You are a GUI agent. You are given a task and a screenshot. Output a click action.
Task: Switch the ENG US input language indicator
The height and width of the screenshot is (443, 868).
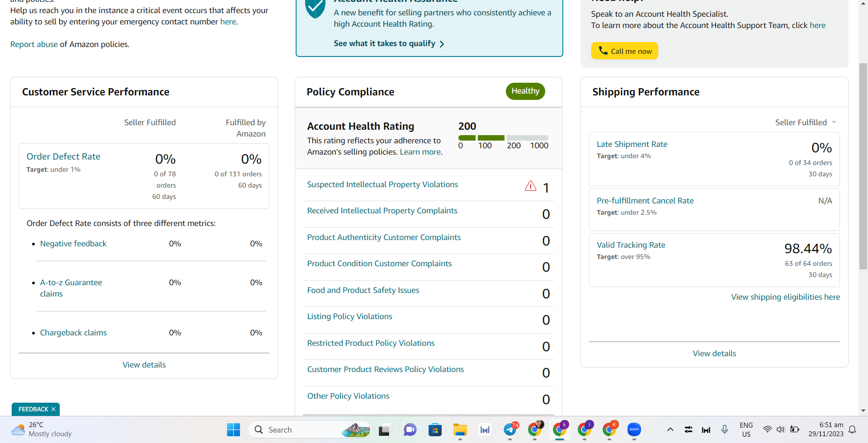[x=746, y=429]
